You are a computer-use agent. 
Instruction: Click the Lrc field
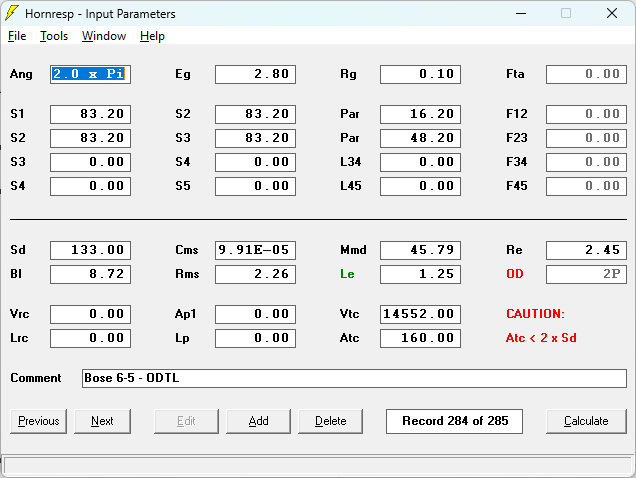90,338
